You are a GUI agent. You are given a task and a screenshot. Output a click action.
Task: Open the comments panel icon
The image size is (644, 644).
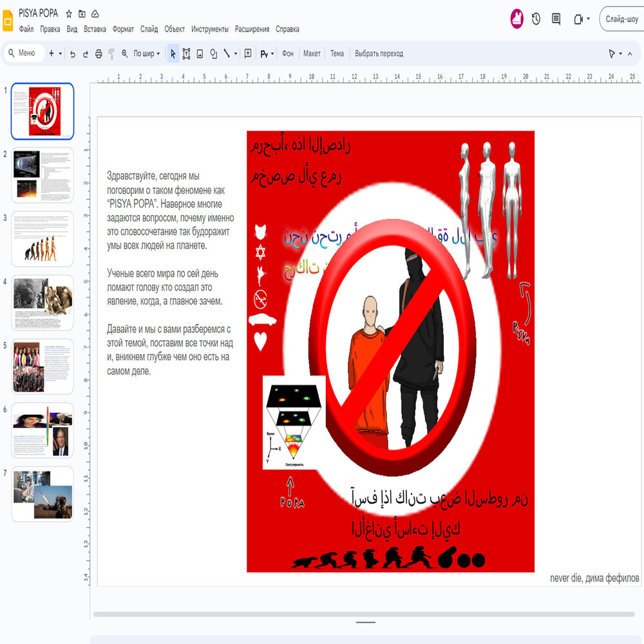(x=556, y=19)
